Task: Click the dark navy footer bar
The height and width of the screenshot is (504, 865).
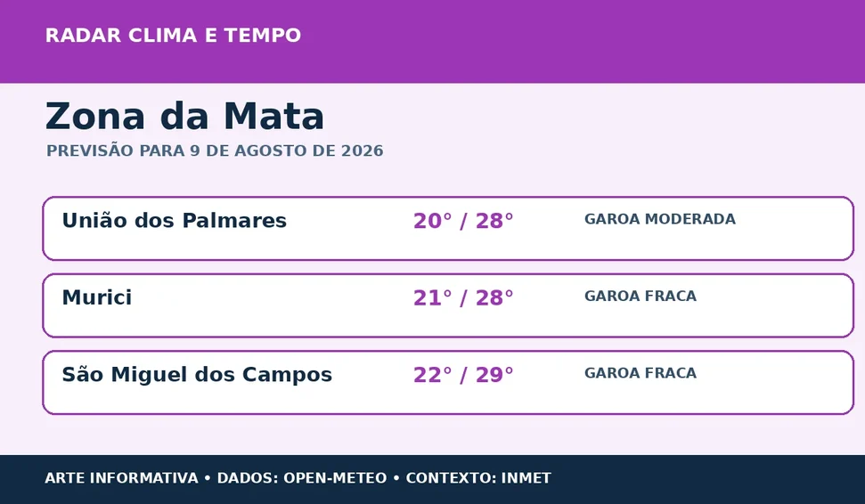Action: [x=433, y=480]
